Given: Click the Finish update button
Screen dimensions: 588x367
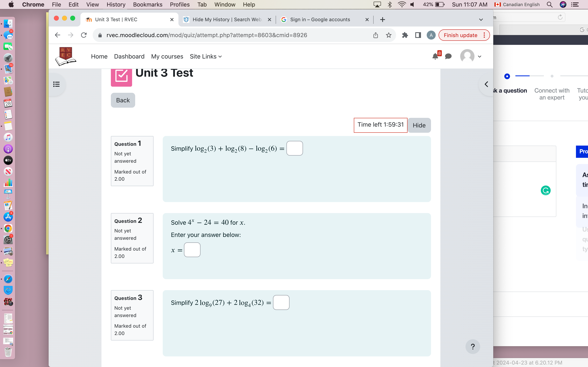Looking at the screenshot, I should click(x=460, y=35).
